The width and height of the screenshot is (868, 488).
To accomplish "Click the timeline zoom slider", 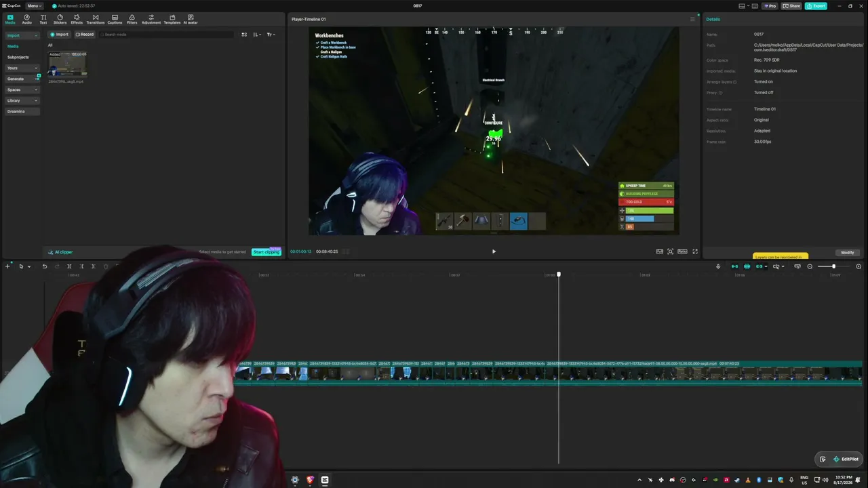I will coord(833,266).
